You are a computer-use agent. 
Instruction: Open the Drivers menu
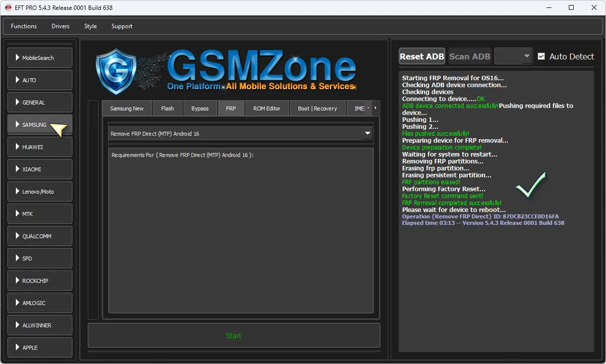coord(61,26)
